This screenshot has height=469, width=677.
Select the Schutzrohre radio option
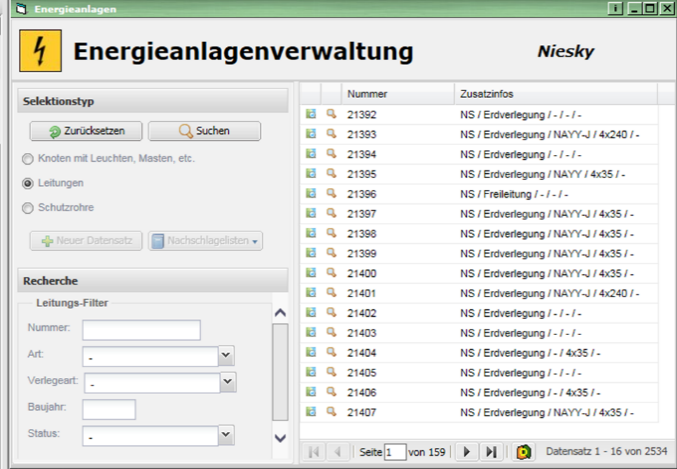point(28,208)
